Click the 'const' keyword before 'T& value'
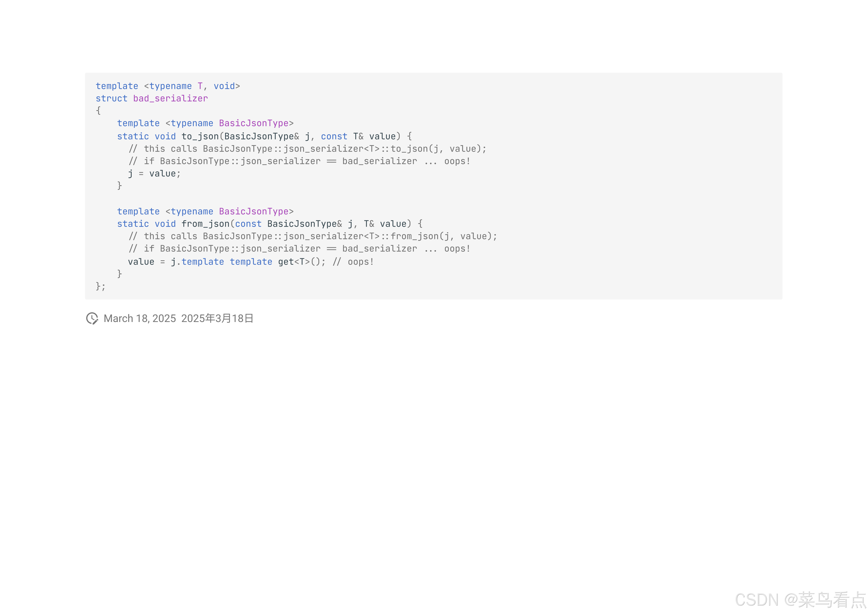The height and width of the screenshot is (614, 868). point(334,136)
